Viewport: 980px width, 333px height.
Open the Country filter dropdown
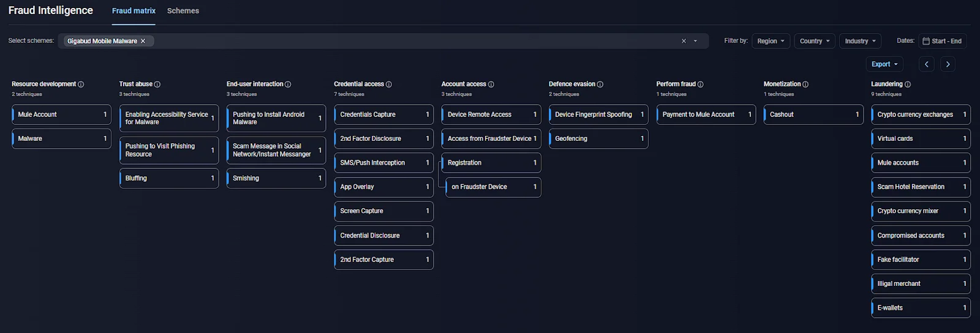(815, 41)
